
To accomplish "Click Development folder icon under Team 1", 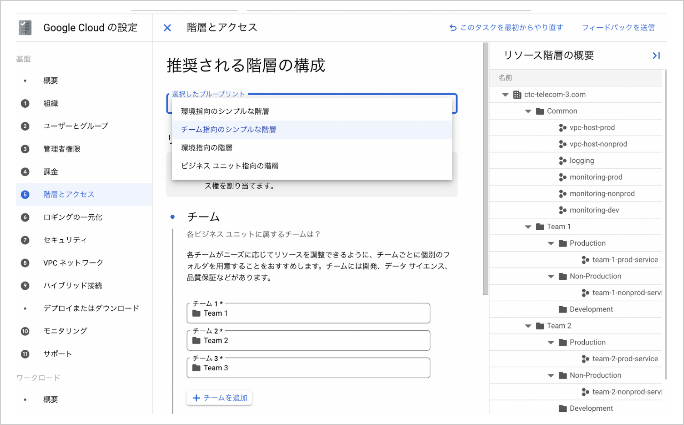I will coord(563,309).
